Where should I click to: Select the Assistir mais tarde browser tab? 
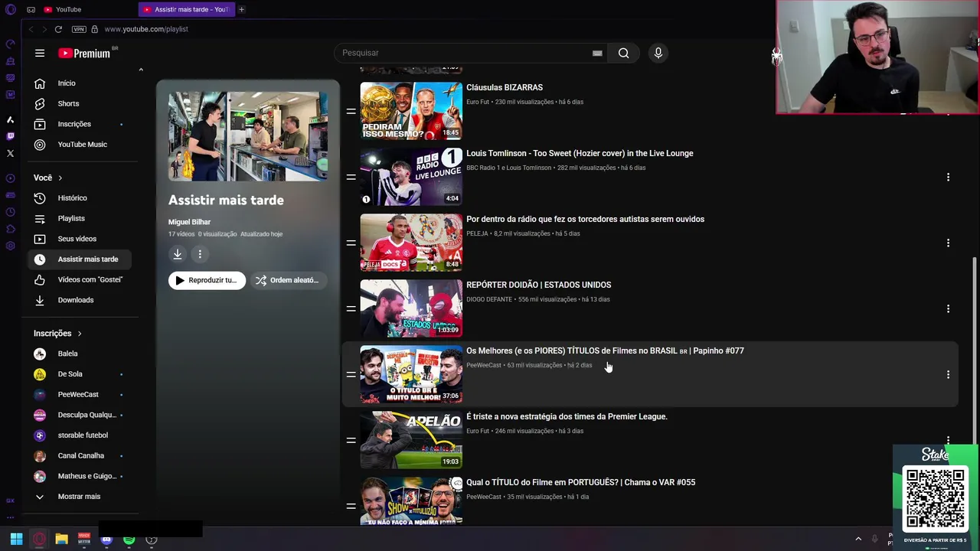[x=187, y=9]
